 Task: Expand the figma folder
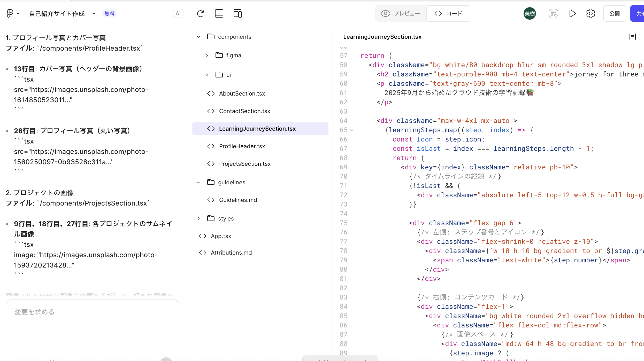[x=207, y=55]
